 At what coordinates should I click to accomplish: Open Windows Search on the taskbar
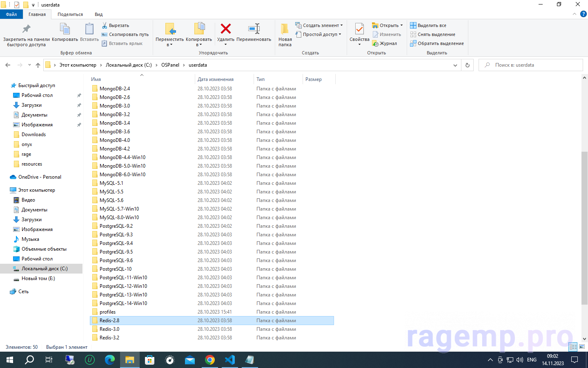click(x=29, y=360)
